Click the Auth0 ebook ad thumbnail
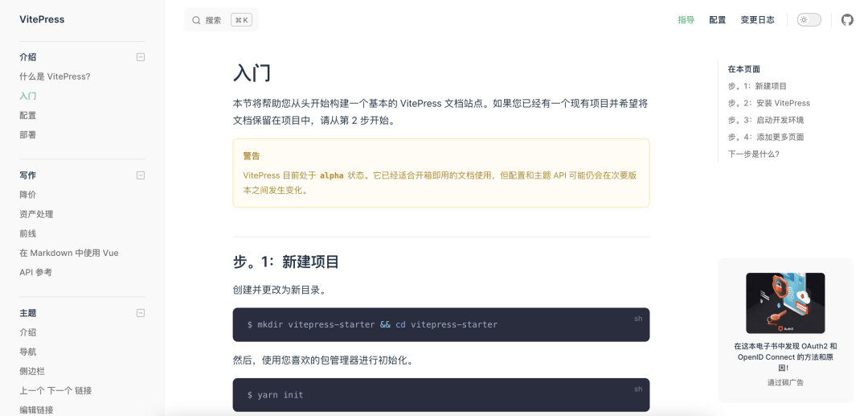The image size is (868, 416). (x=785, y=303)
